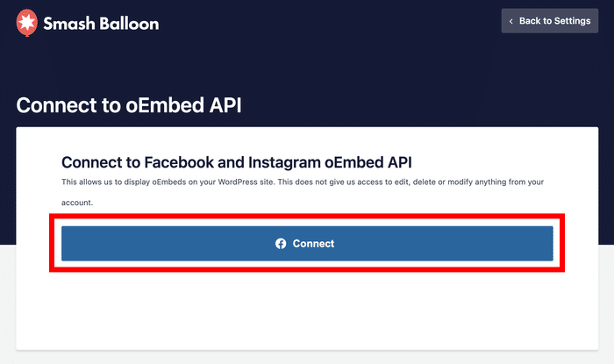Image resolution: width=614 pixels, height=364 pixels.
Task: Click the word "account." in the description
Action: [x=77, y=202]
